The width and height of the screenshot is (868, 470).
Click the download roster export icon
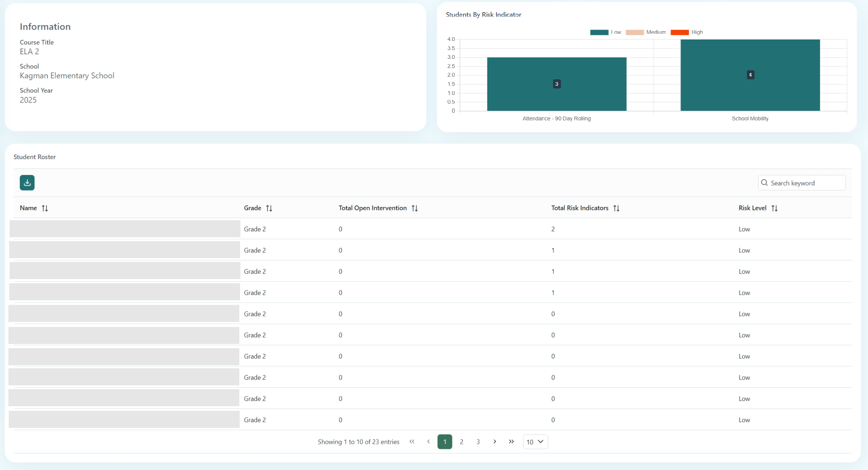(27, 183)
